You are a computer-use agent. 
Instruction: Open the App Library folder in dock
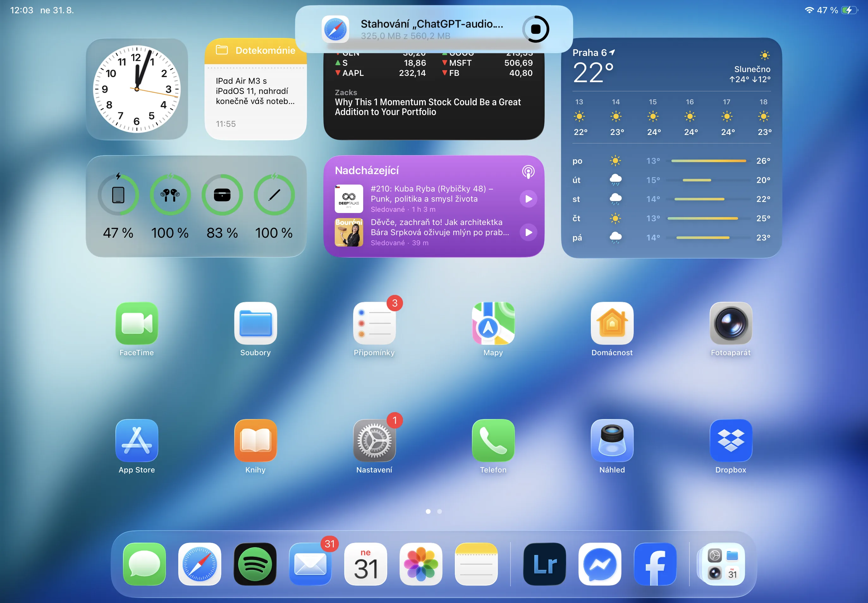pyautogui.click(x=723, y=564)
